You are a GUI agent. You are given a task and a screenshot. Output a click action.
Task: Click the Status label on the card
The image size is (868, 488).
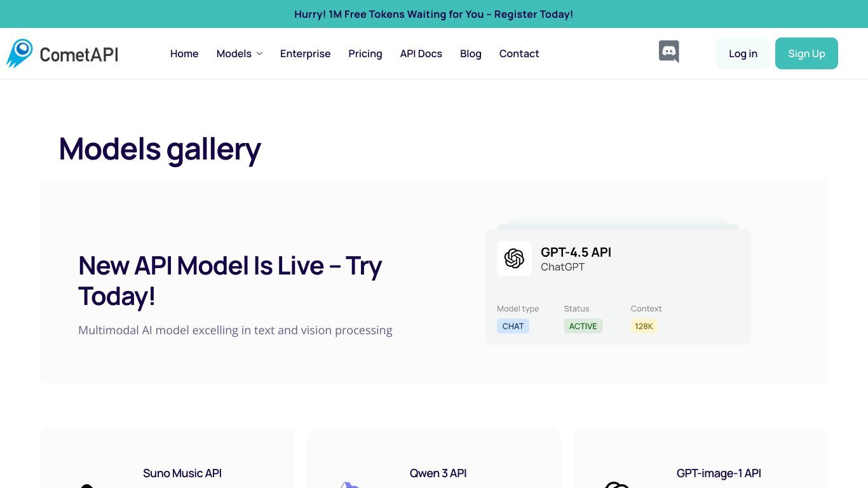click(x=576, y=309)
